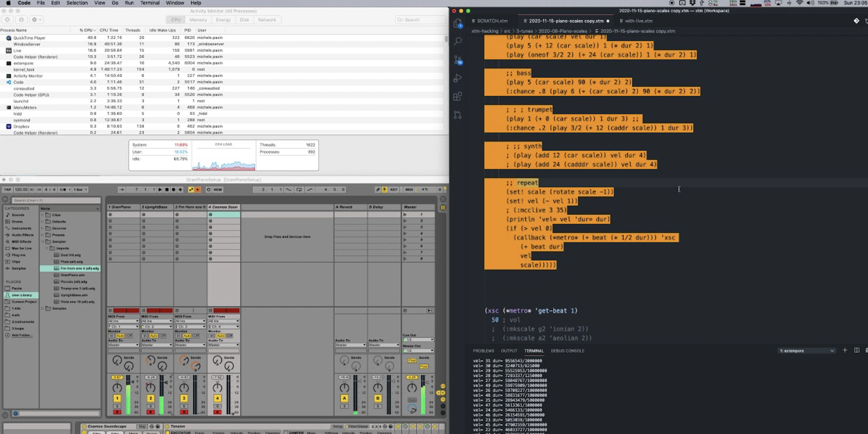Toggle track 3 Frn Horn activator button
The width and height of the screenshot is (868, 434).
[x=184, y=398]
